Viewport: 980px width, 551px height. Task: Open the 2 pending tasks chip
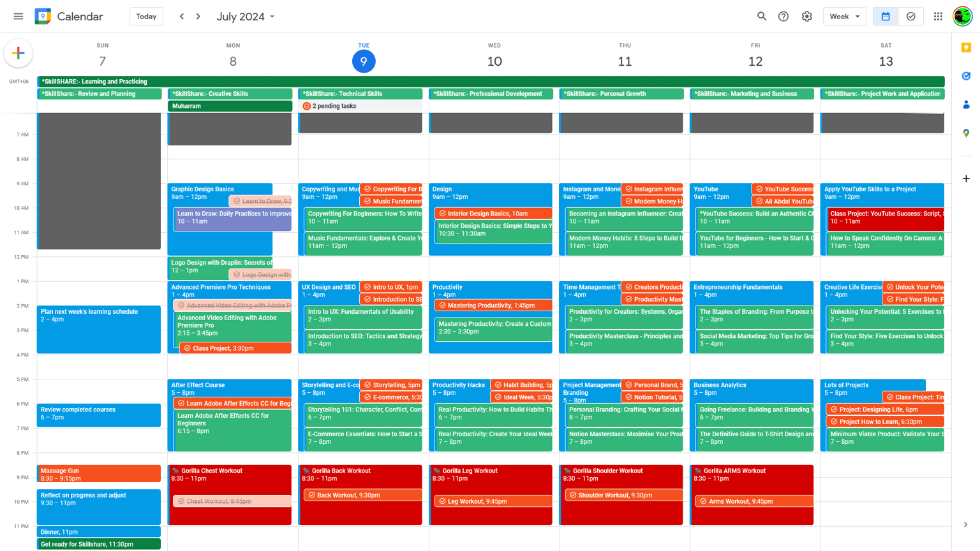point(360,106)
